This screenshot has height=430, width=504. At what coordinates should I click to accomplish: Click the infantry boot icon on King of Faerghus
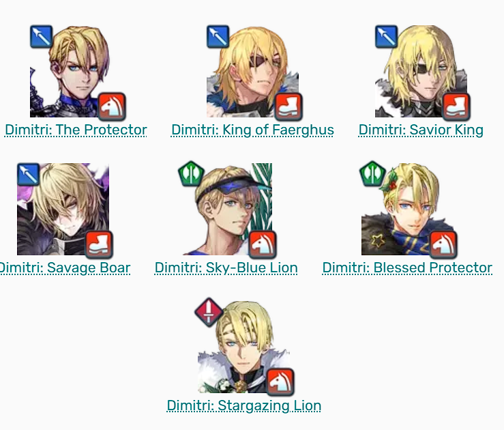point(288,106)
